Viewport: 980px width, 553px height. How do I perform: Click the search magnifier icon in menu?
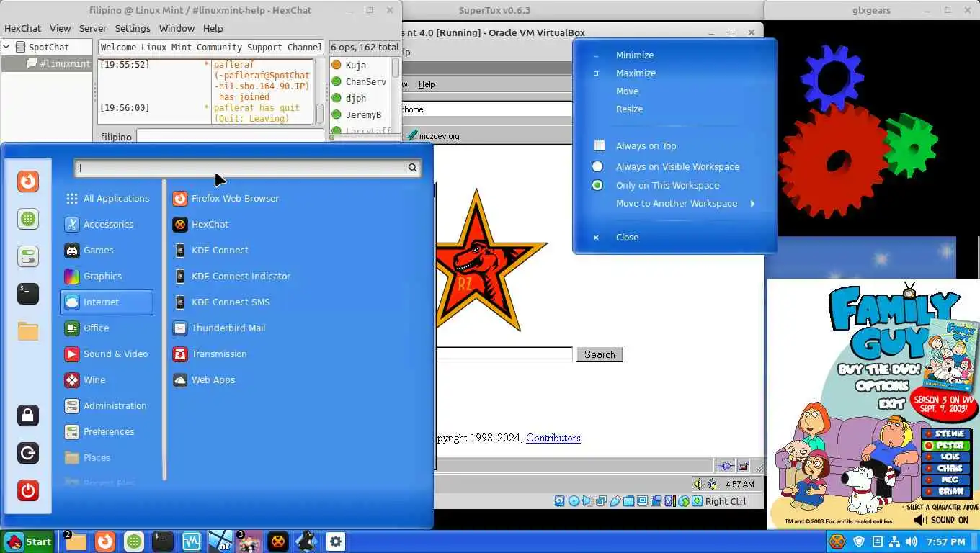coord(412,168)
